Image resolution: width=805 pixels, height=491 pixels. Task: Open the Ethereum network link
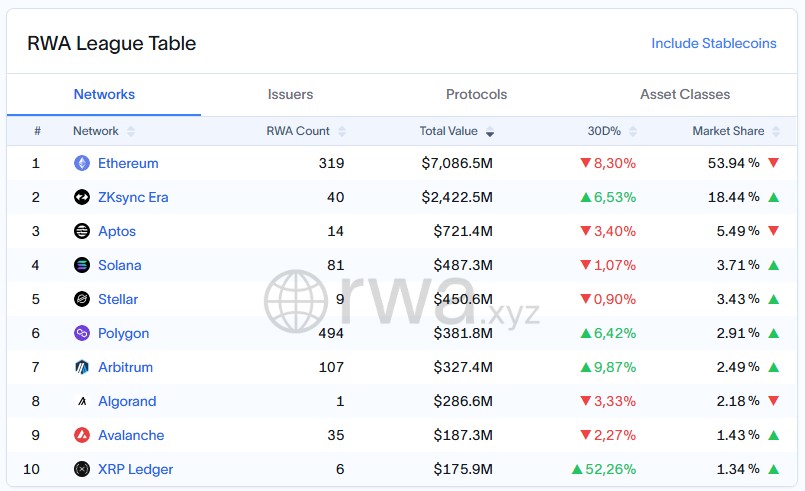(x=128, y=163)
